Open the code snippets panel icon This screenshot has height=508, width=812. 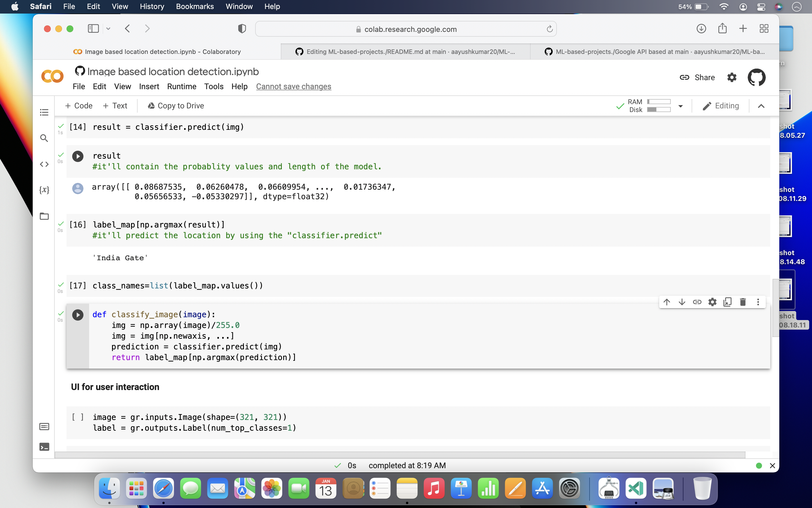[44, 164]
